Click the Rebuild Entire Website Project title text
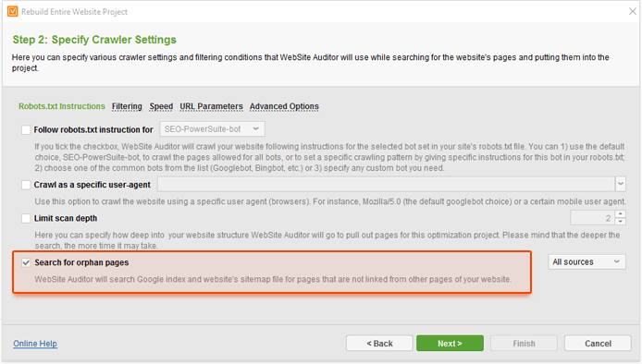This screenshot has height=364, width=642. (x=75, y=12)
